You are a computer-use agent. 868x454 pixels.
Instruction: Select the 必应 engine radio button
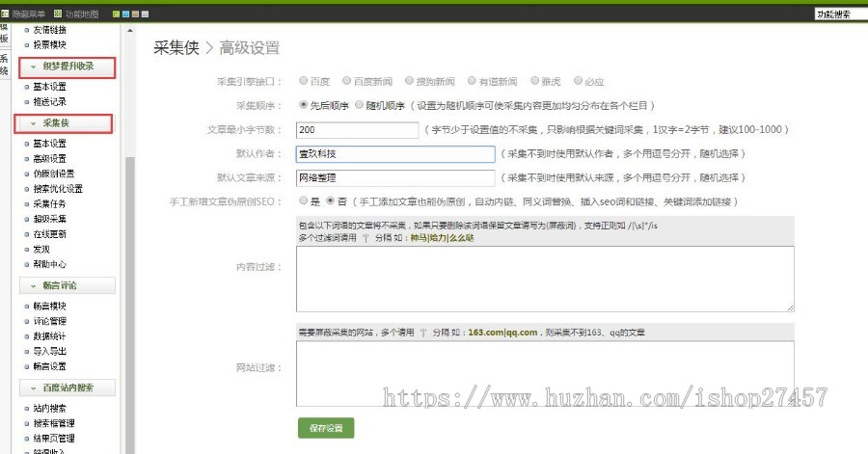point(578,81)
